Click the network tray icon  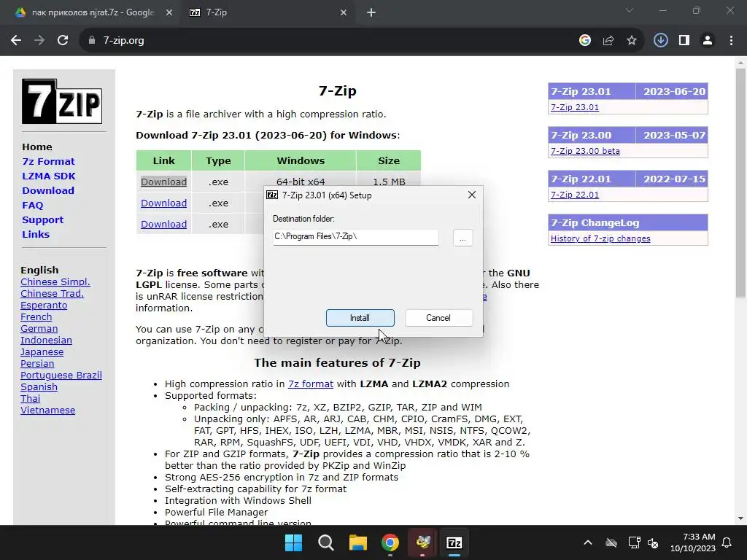point(634,542)
